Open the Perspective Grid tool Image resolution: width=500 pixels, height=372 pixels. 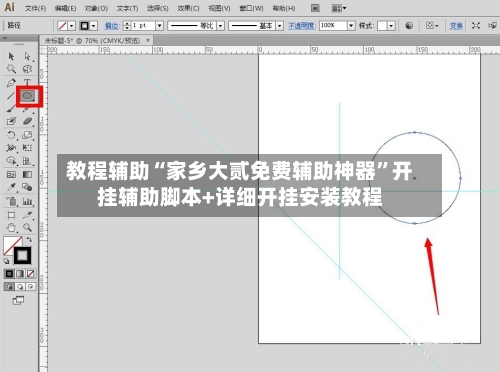click(x=27, y=161)
